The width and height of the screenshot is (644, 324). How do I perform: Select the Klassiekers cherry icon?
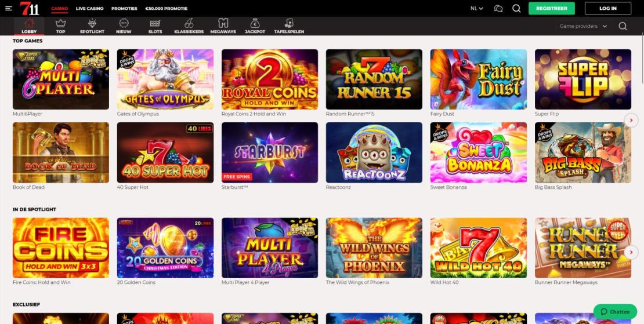point(189,23)
